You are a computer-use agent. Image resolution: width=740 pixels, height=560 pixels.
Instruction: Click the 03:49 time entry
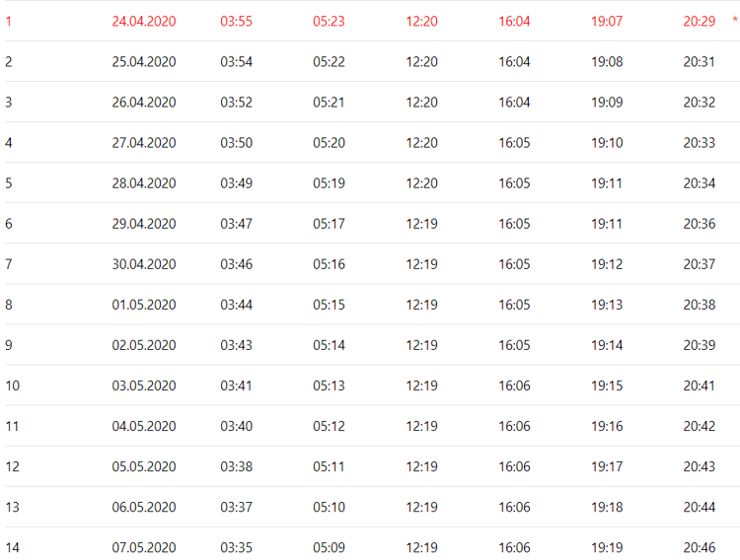point(236,182)
